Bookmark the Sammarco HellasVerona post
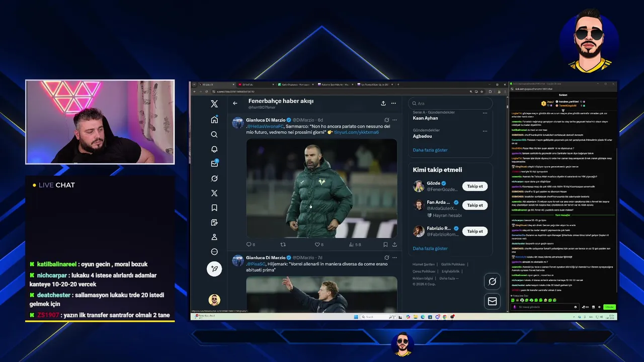 (385, 244)
